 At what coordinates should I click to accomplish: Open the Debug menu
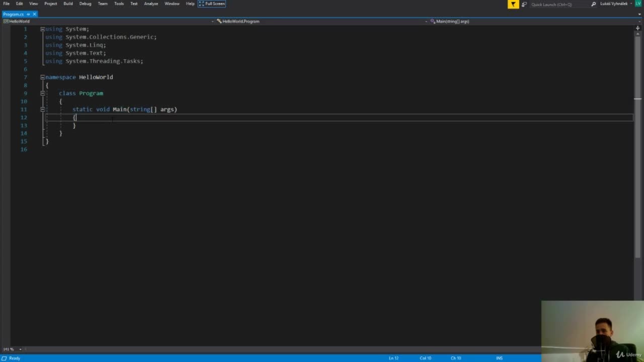85,4
